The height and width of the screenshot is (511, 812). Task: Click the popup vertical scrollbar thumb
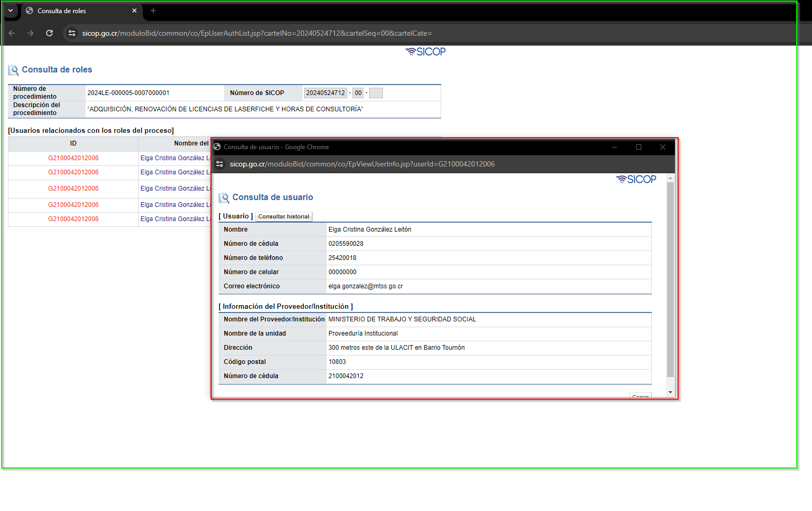point(670,279)
